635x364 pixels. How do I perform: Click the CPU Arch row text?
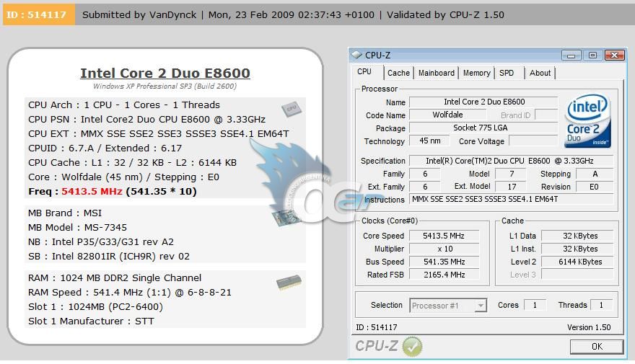click(x=124, y=105)
